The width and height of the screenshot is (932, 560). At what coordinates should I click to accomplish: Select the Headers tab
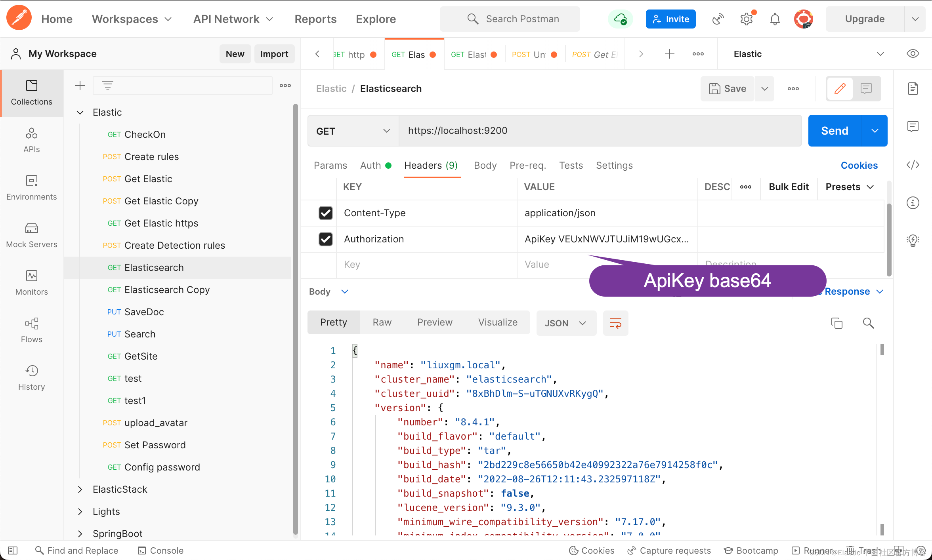click(431, 165)
